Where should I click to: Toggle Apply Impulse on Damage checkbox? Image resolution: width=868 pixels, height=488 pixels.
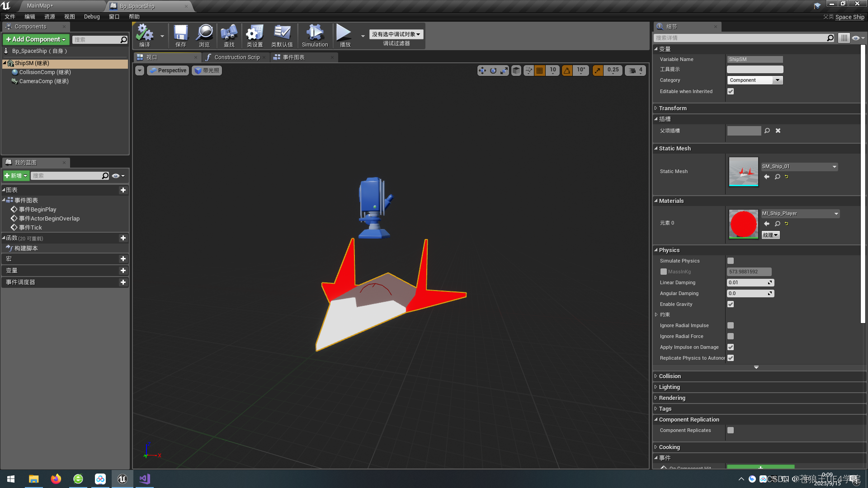tap(731, 347)
